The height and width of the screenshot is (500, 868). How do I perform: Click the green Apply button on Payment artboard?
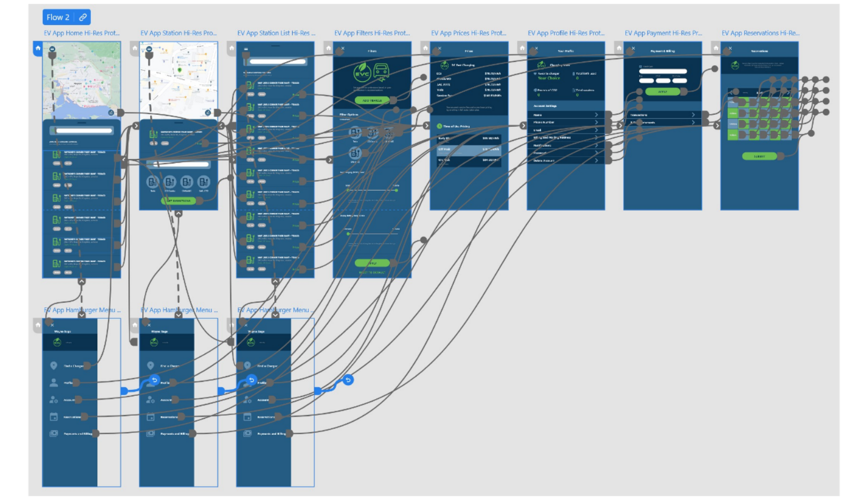(x=662, y=92)
